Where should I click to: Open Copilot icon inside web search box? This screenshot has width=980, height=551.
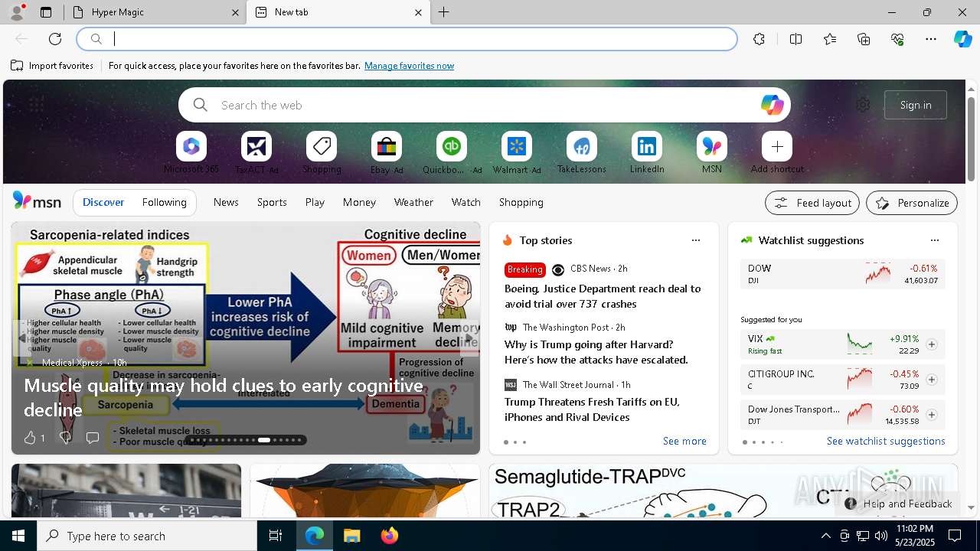tap(772, 105)
